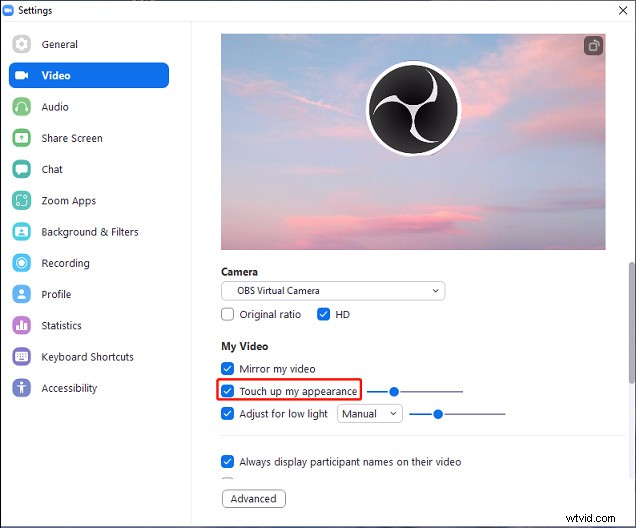Screen dimensions: 636x528
Task: Open Keyboard Shortcuts label
Action: [x=87, y=357]
